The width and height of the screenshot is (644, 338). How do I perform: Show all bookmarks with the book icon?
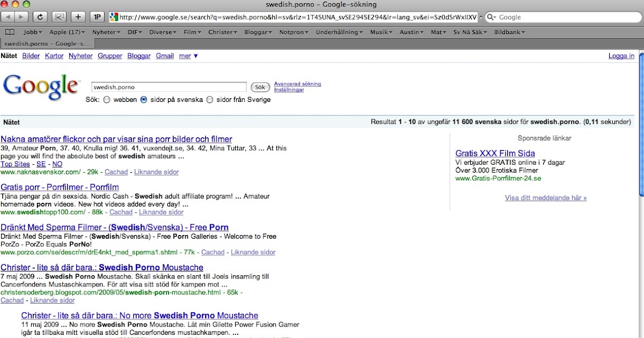coord(10,32)
